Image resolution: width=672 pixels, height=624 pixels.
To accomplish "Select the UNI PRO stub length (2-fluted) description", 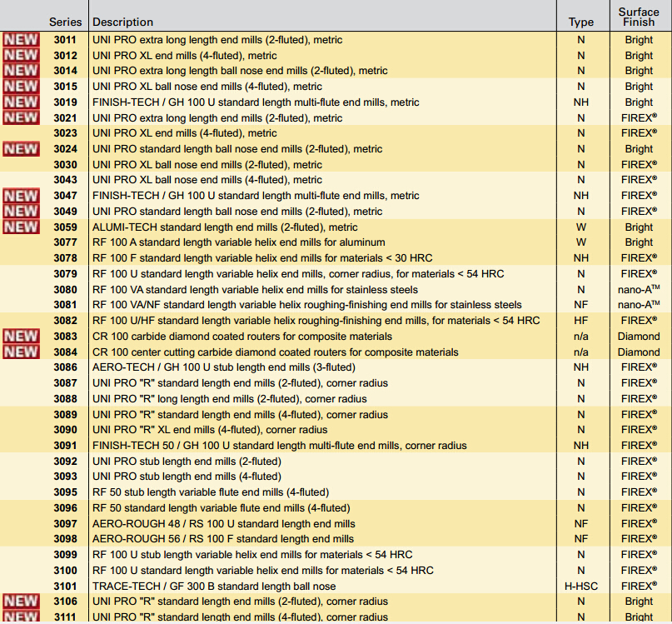I will (187, 462).
